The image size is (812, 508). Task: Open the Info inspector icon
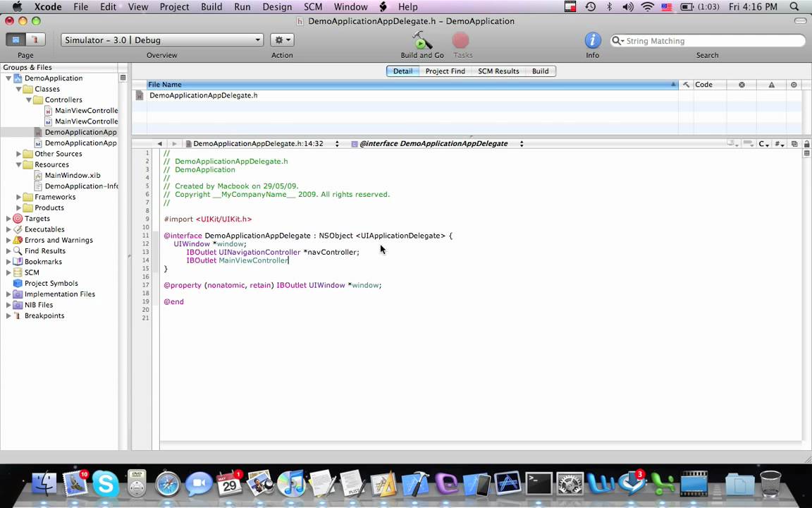[592, 40]
